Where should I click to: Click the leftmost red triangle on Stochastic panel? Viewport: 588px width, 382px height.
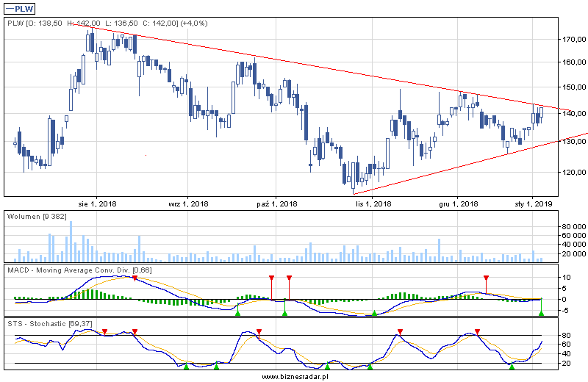(x=104, y=332)
